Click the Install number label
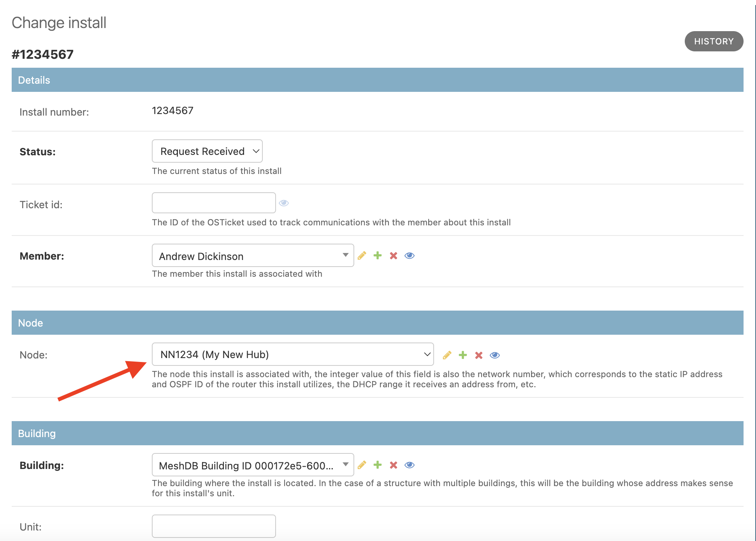756x541 pixels. pyautogui.click(x=54, y=112)
